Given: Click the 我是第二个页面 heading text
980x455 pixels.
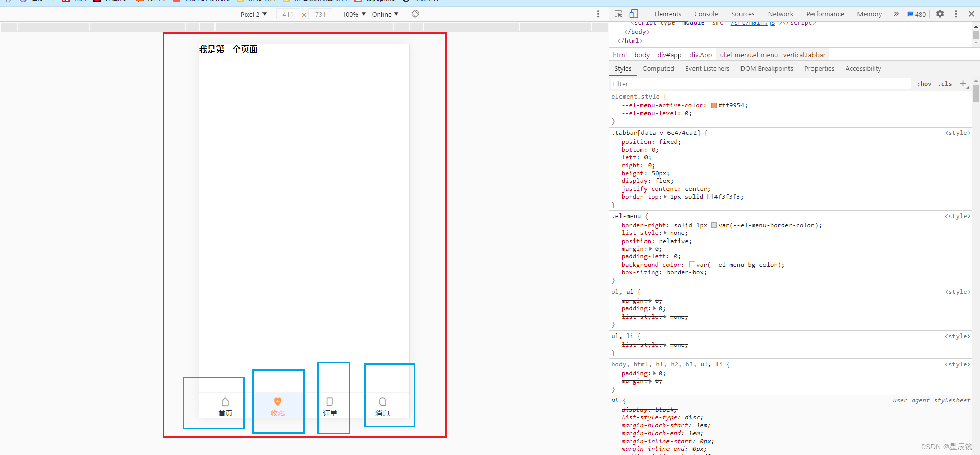Looking at the screenshot, I should (228, 50).
